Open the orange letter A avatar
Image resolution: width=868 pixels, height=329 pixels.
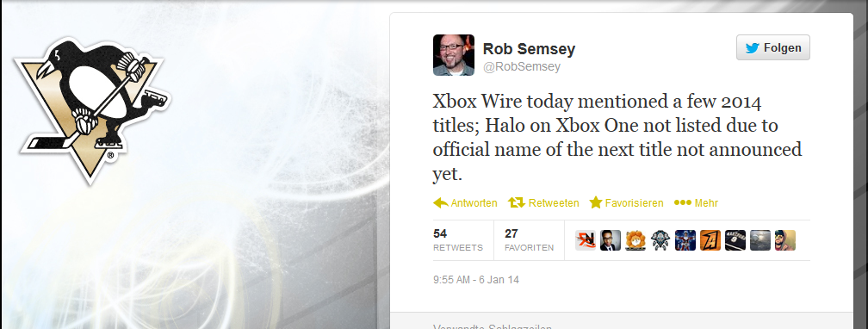pos(710,240)
